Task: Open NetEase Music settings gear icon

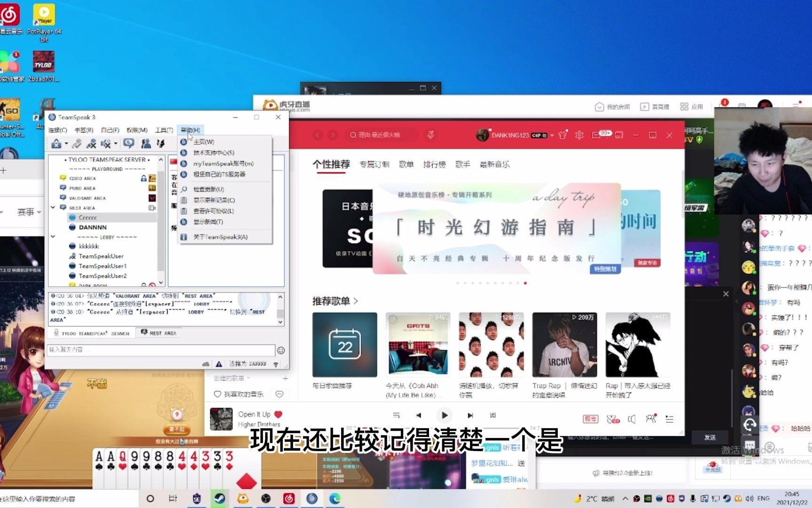Action: click(579, 135)
